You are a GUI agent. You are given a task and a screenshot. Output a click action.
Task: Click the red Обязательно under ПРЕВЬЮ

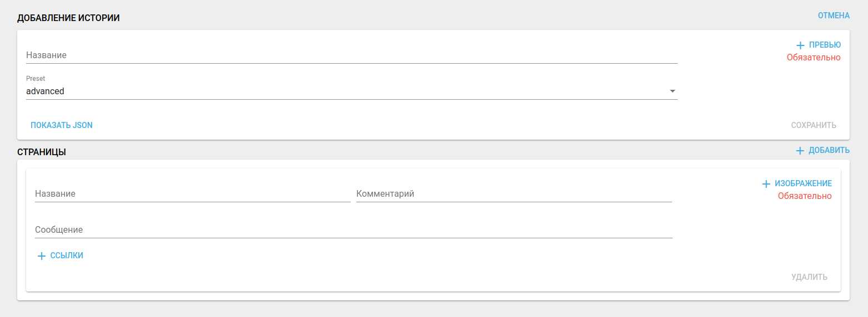pos(813,58)
